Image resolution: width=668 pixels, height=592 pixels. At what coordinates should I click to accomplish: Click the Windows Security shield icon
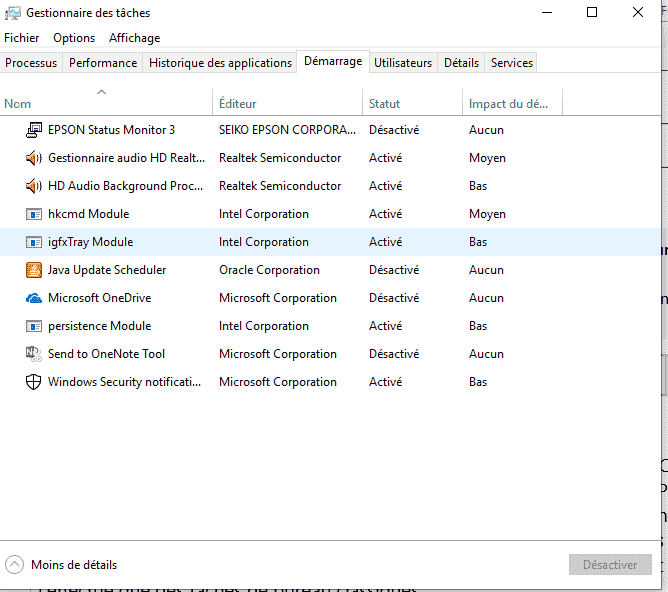tap(34, 382)
